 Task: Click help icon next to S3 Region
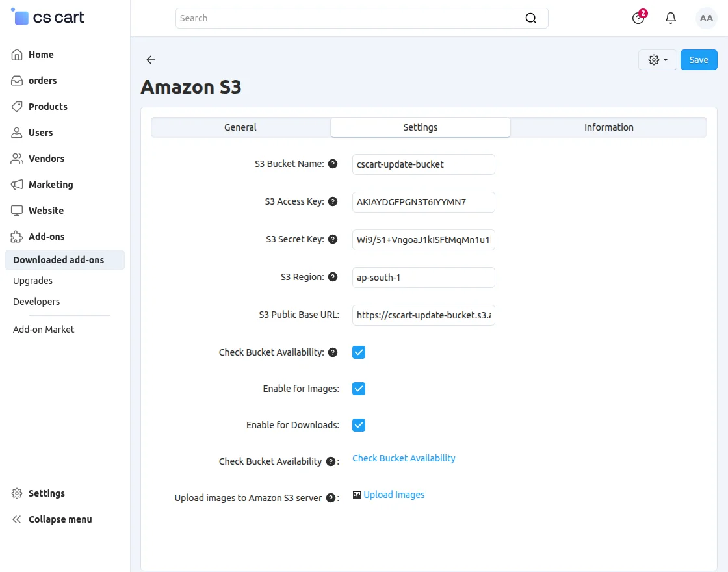(x=332, y=277)
